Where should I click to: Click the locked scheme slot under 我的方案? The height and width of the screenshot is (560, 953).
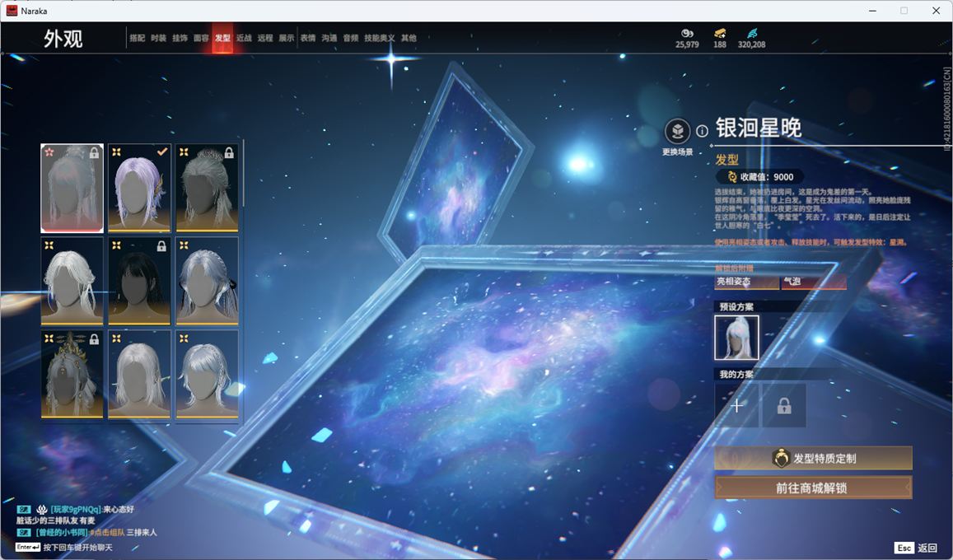tap(783, 405)
